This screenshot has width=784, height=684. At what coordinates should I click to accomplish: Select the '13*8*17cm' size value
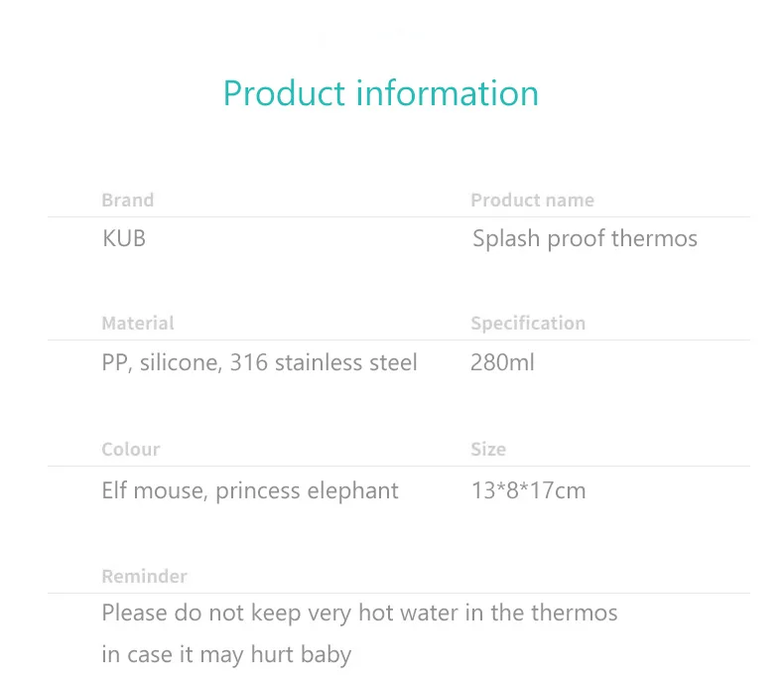point(528,491)
